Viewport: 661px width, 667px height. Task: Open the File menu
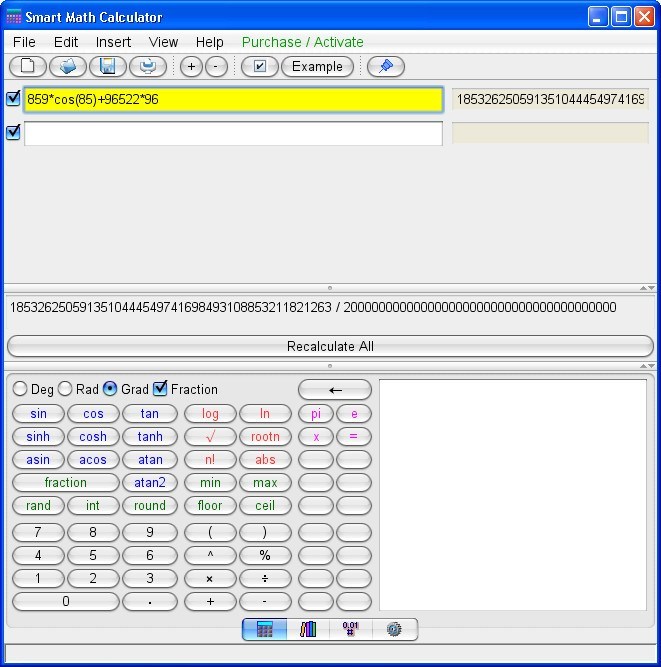click(24, 42)
